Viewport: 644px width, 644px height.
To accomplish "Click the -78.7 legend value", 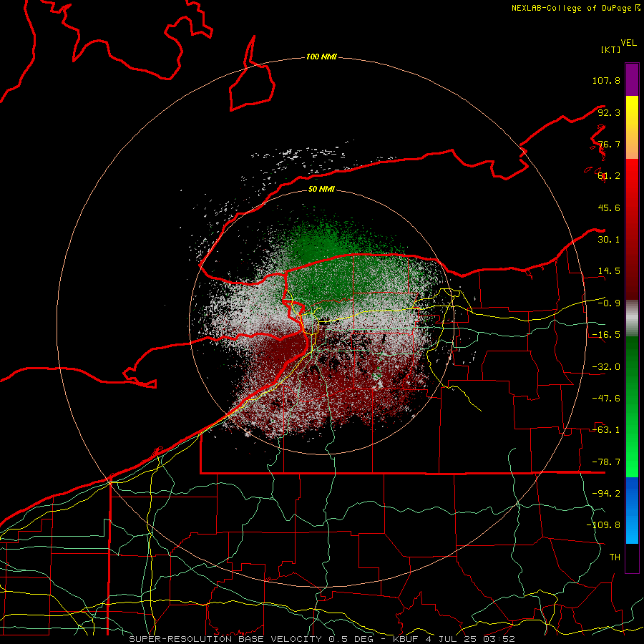I will point(606,462).
